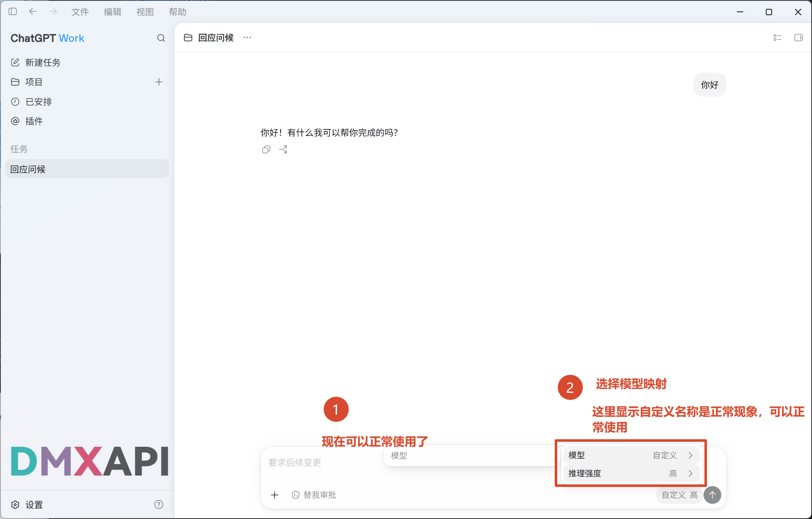Minimize the window
This screenshot has height=519, width=812.
[x=740, y=12]
